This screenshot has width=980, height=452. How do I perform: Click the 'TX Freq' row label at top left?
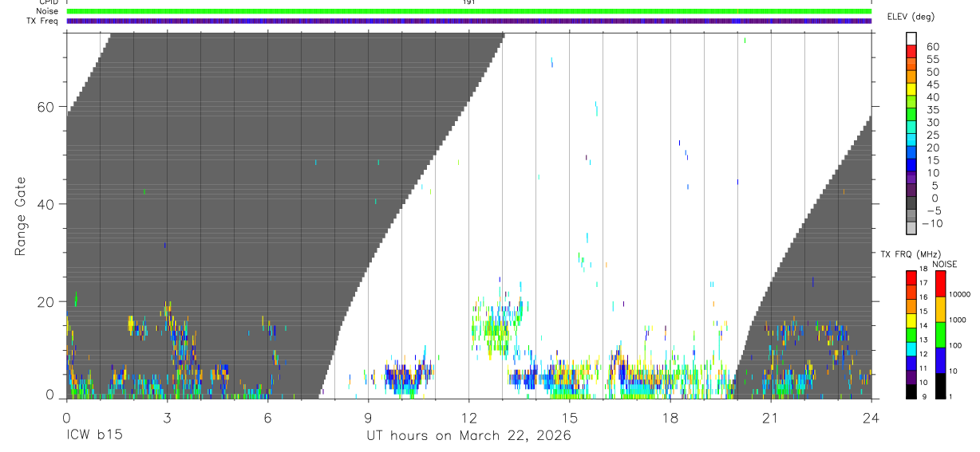pos(42,21)
